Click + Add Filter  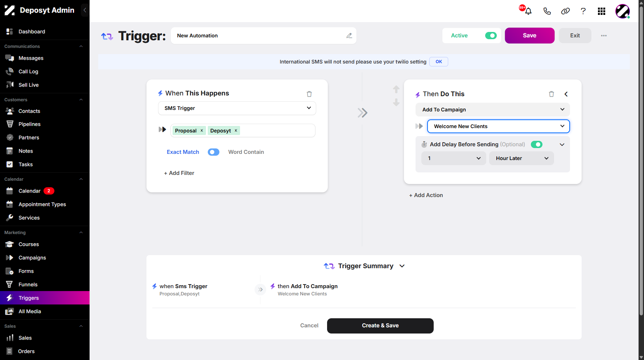click(x=179, y=173)
